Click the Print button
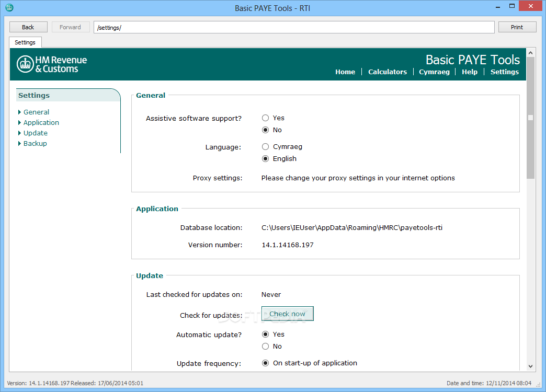Viewport: 546px width, 392px height. pyautogui.click(x=517, y=27)
